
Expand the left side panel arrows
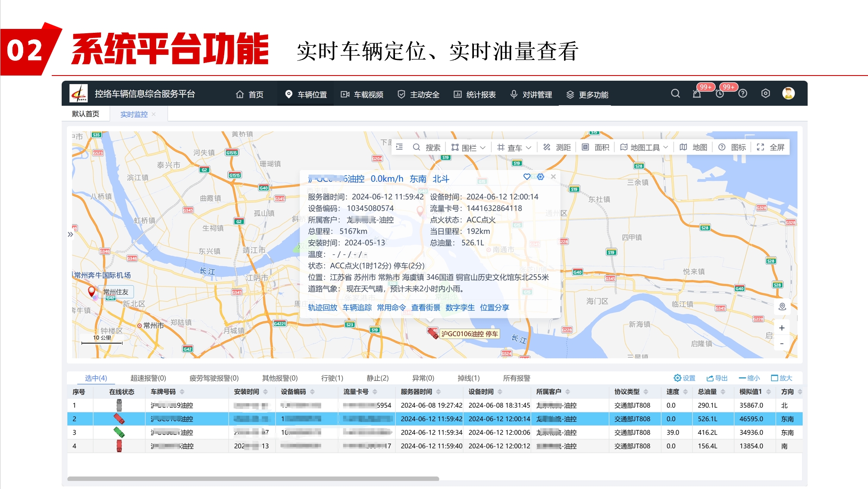70,234
